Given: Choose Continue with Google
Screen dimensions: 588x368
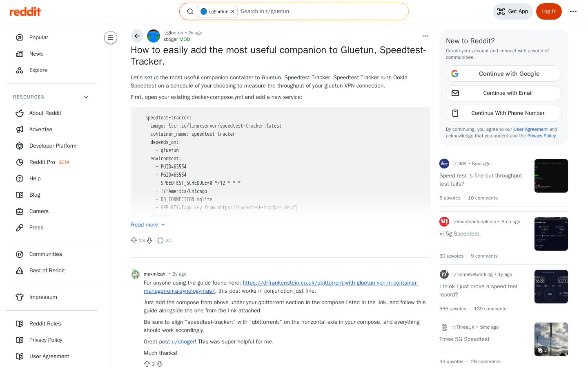Looking at the screenshot, I should [x=504, y=74].
